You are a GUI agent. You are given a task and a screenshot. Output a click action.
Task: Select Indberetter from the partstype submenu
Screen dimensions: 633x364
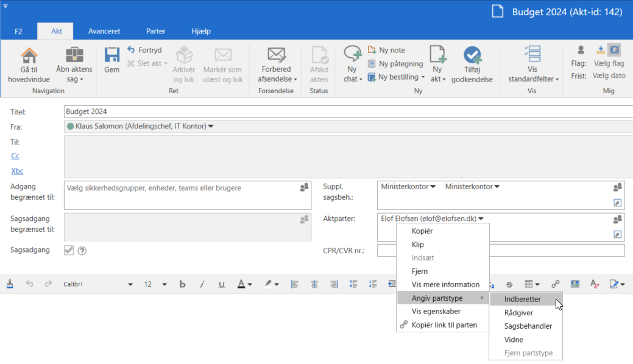pyautogui.click(x=522, y=299)
